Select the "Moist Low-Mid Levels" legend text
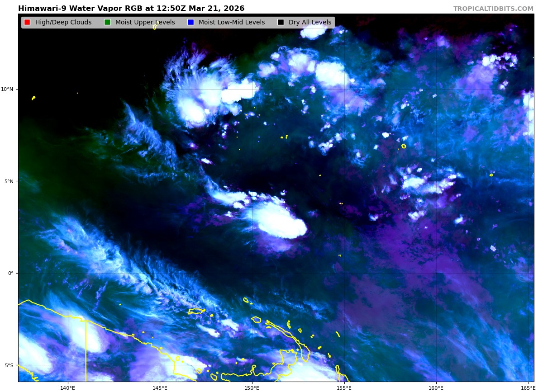The height and width of the screenshot is (392, 543). pos(231,23)
